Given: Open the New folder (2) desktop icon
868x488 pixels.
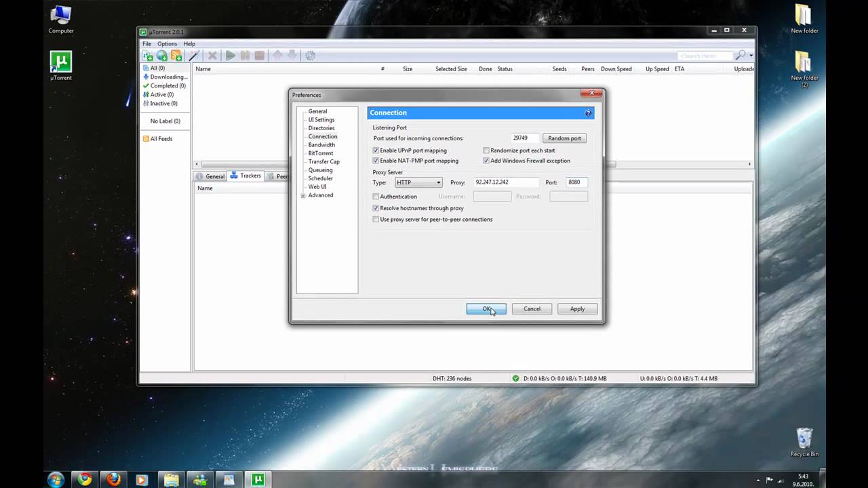Looking at the screenshot, I should tap(804, 69).
